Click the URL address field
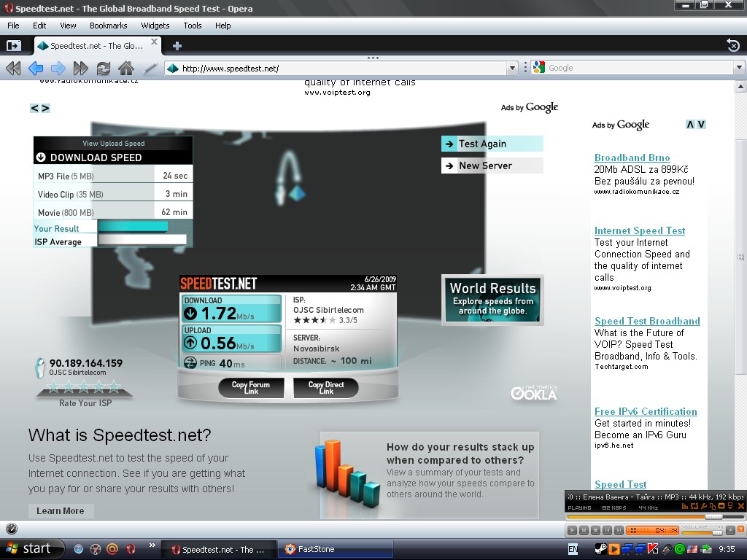 point(343,68)
